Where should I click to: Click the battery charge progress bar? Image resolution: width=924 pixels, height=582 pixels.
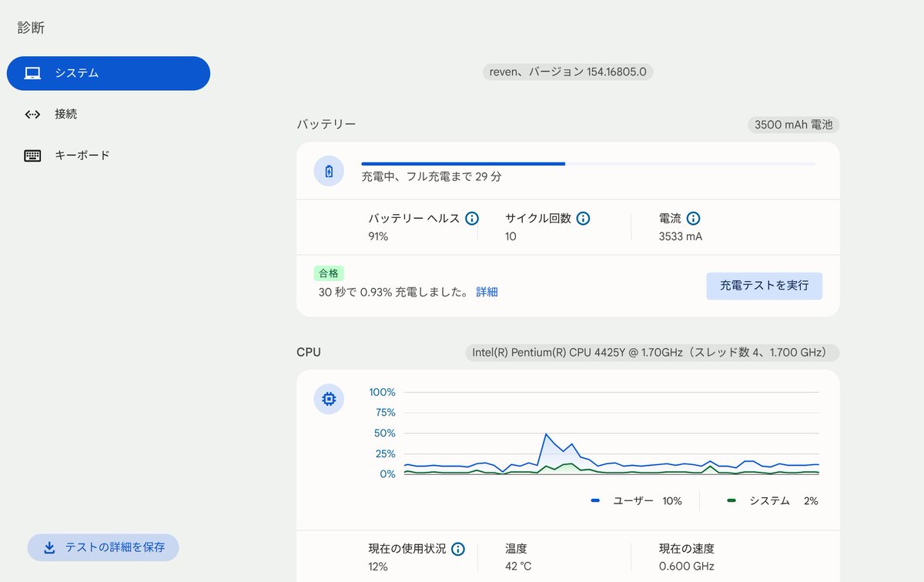click(x=588, y=164)
